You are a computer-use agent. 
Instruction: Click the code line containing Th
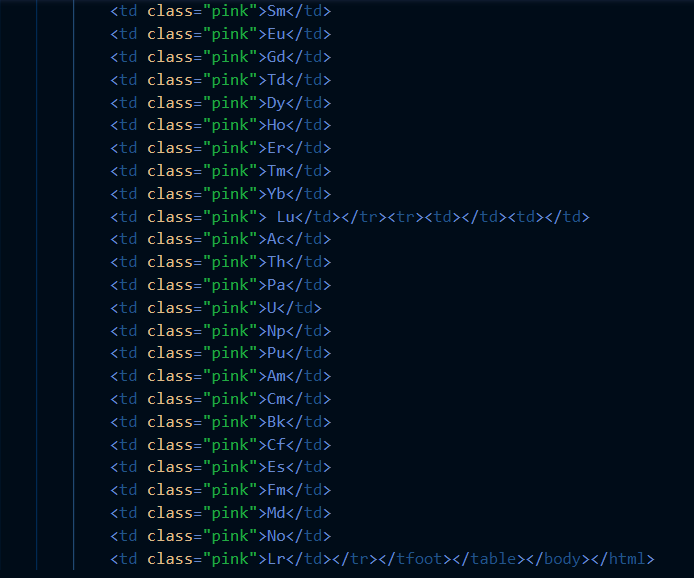point(220,262)
